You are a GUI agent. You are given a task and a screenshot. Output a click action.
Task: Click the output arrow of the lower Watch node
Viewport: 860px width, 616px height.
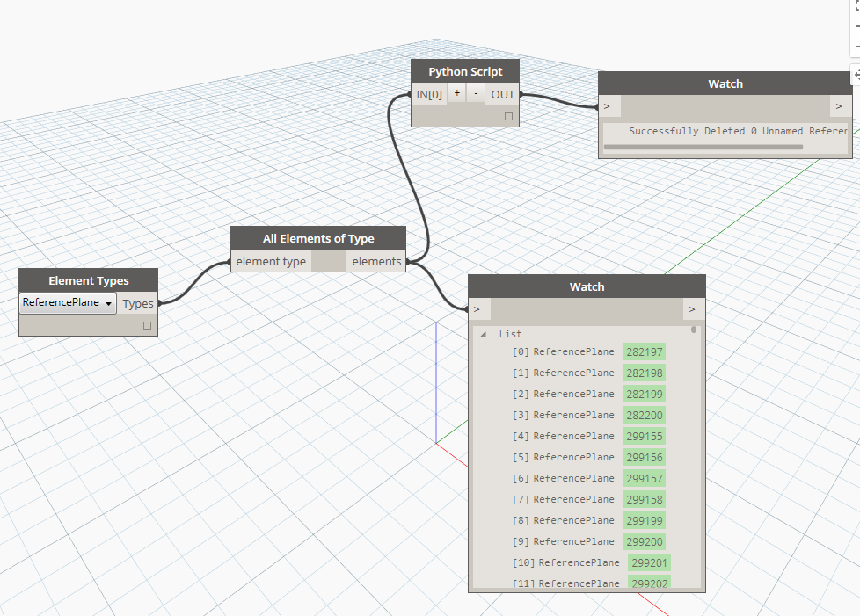tap(692, 309)
